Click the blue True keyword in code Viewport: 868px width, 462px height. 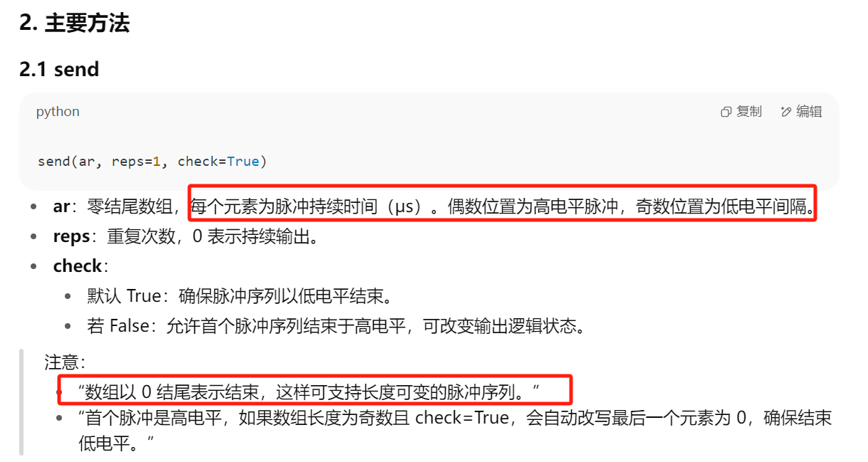point(244,162)
